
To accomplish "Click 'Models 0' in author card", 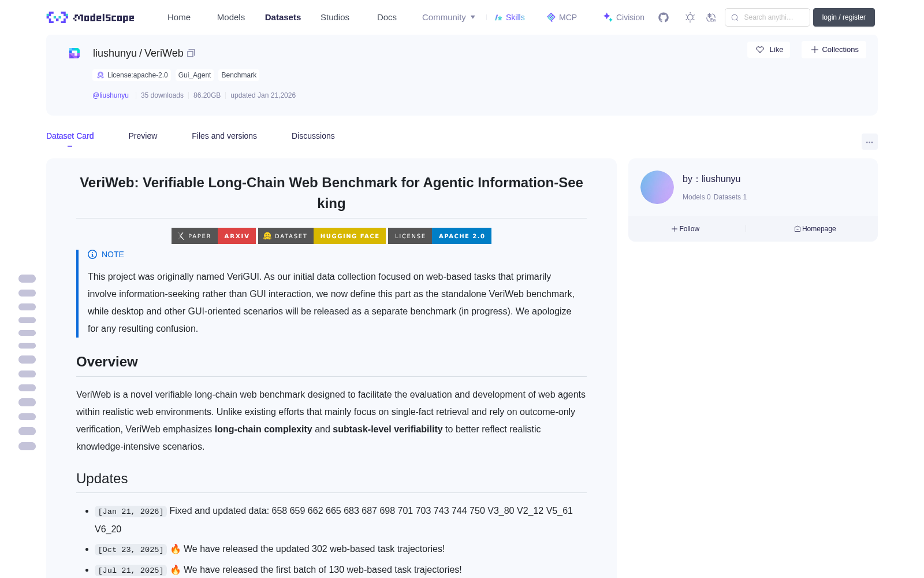I will coord(696,197).
